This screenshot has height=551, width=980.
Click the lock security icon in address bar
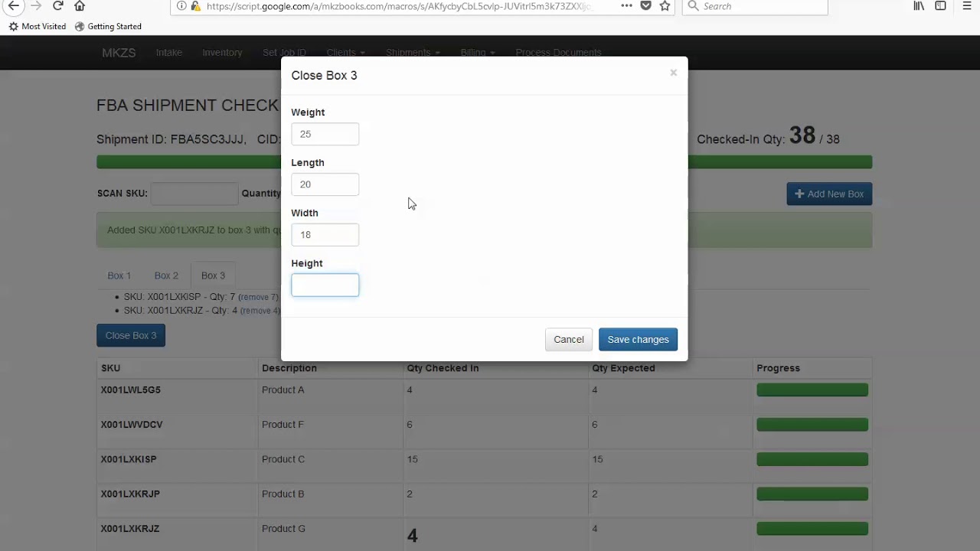tap(195, 6)
